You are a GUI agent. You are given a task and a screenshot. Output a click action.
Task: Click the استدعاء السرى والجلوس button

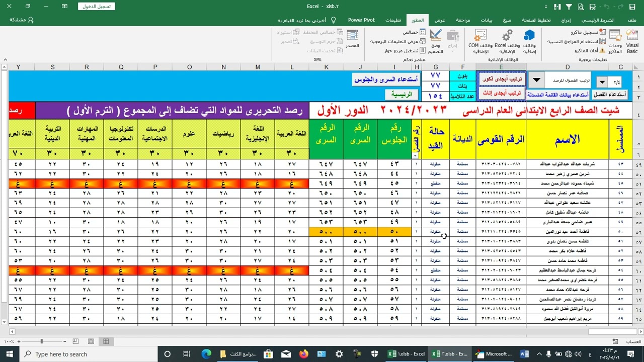[385, 79]
